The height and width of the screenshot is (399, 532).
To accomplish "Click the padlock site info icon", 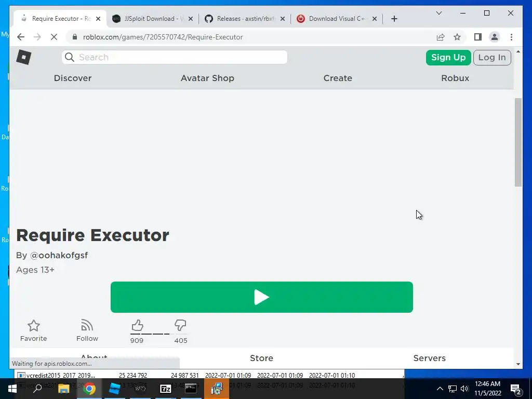I will tap(75, 37).
